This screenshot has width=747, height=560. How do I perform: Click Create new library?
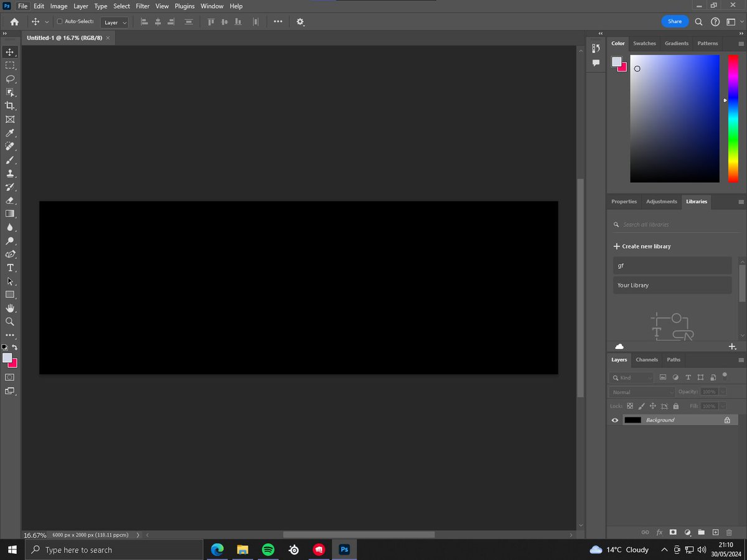point(642,246)
